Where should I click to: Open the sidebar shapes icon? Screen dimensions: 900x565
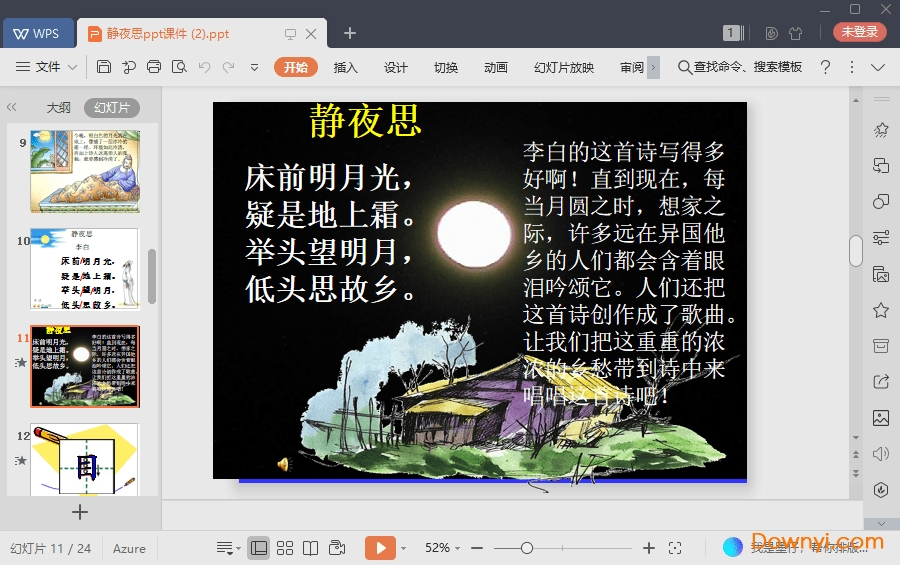tap(880, 202)
